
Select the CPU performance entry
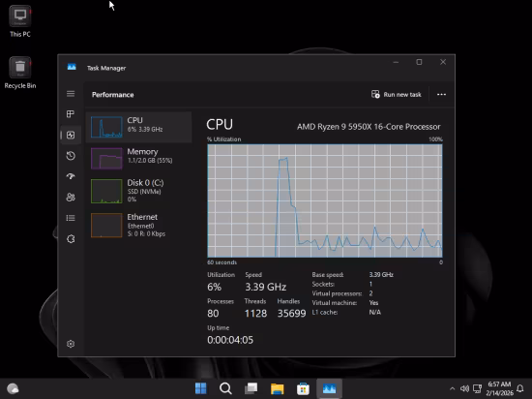138,127
